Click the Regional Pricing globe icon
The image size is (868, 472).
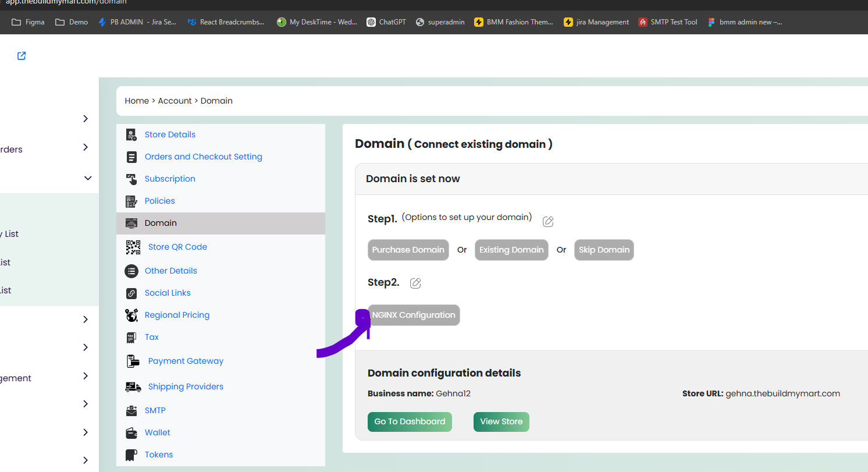click(x=131, y=315)
